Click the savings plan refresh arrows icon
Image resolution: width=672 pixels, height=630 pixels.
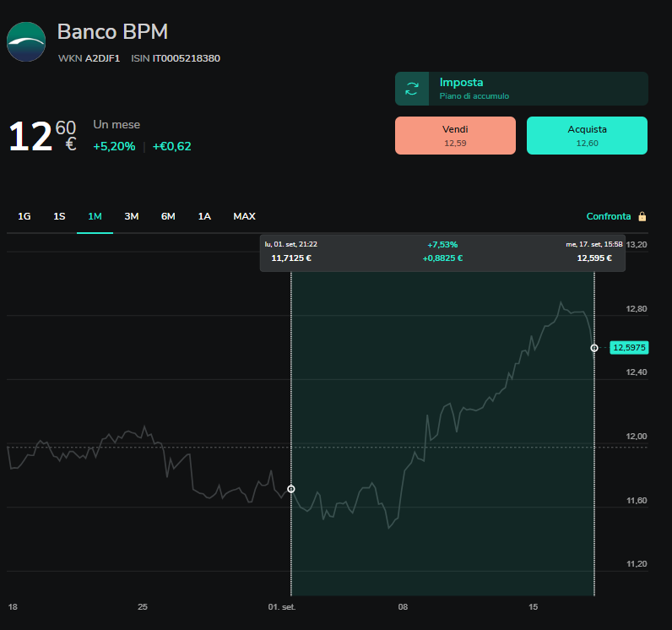[x=412, y=89]
